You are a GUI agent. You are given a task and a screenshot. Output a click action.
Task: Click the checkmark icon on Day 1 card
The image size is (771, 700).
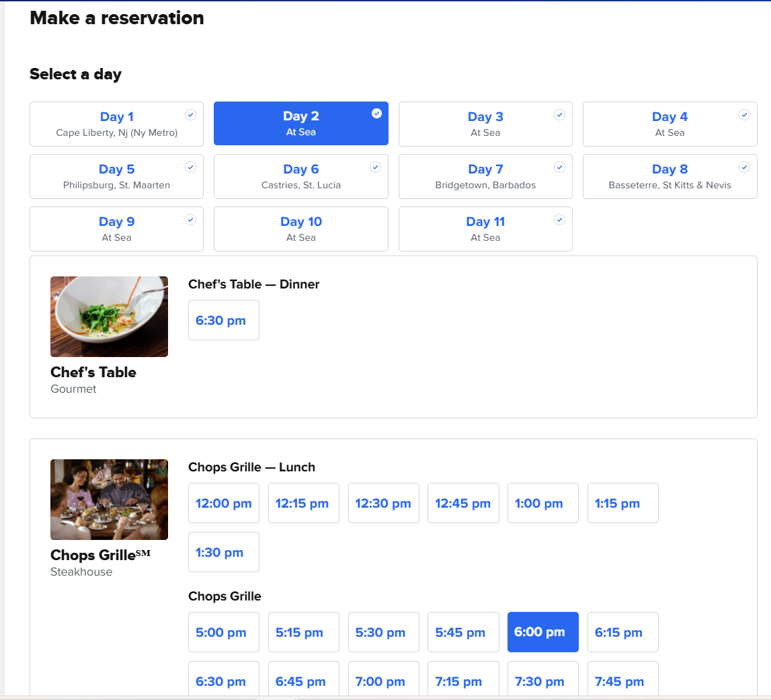point(191,115)
